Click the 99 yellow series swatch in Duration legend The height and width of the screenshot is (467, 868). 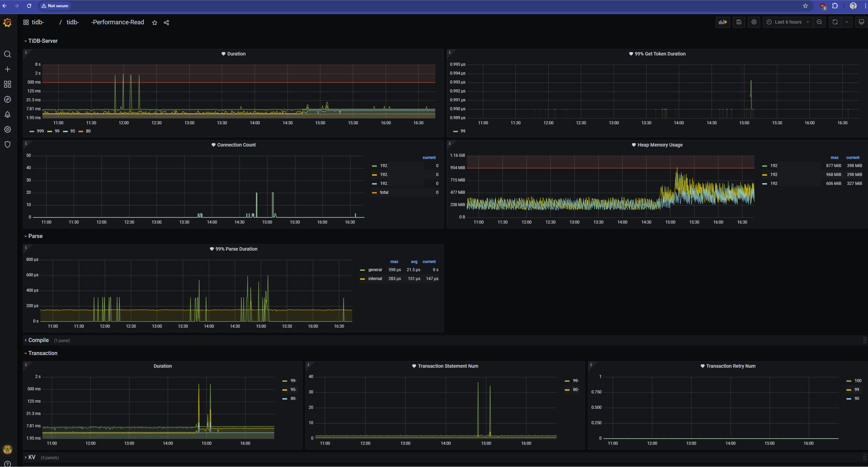pyautogui.click(x=50, y=131)
